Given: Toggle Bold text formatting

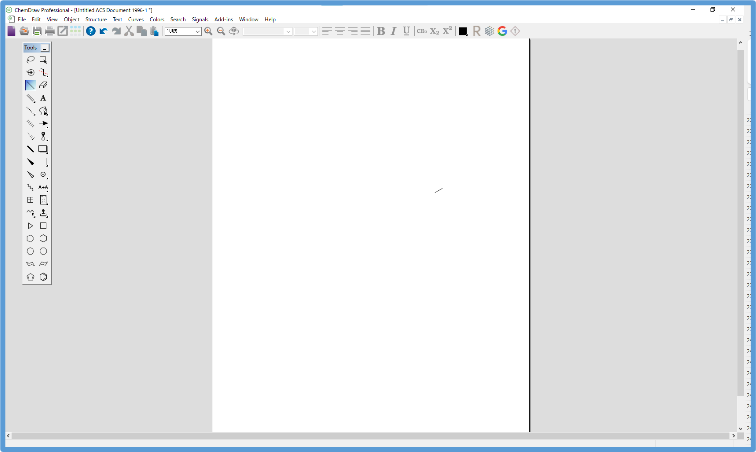Looking at the screenshot, I should coord(380,31).
